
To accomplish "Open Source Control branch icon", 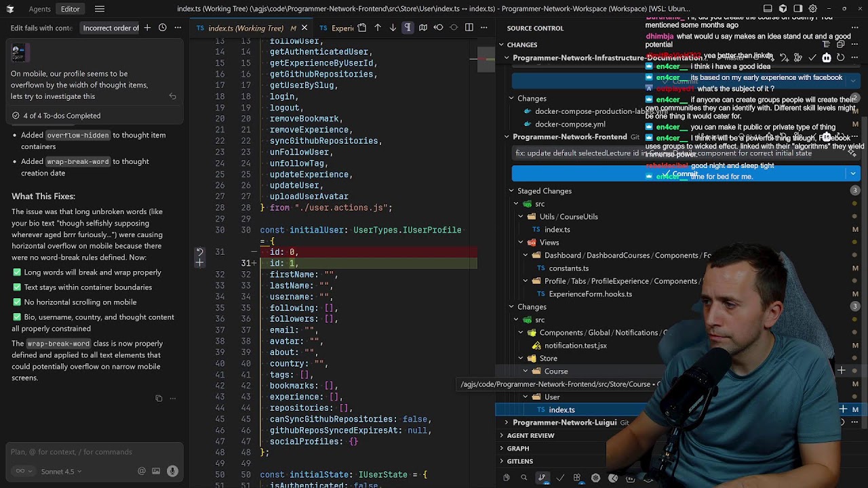I will coord(542,478).
